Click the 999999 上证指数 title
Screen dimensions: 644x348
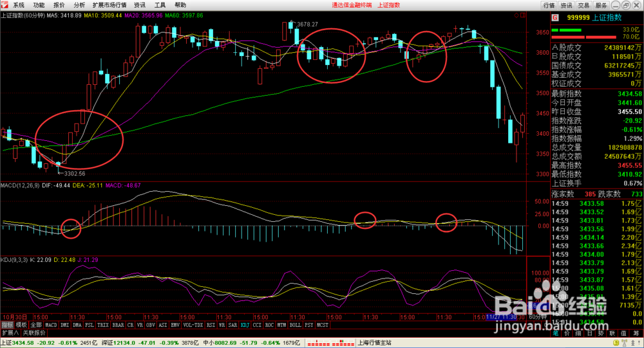[594, 17]
